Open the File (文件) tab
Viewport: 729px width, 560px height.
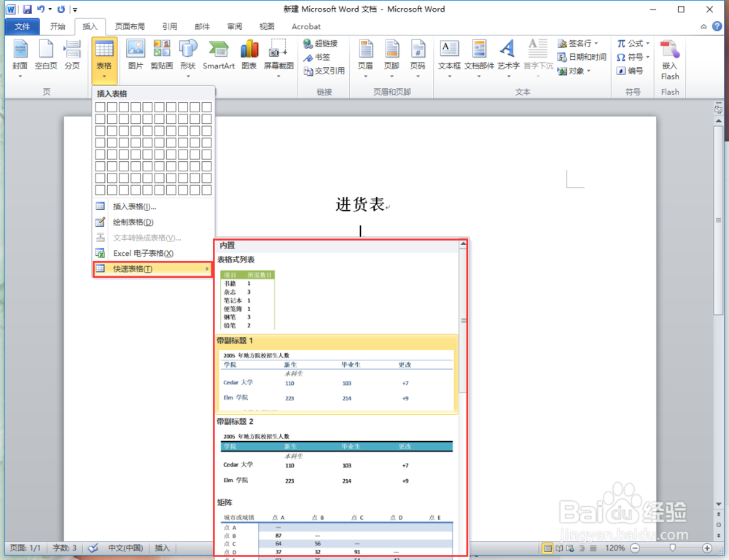22,26
